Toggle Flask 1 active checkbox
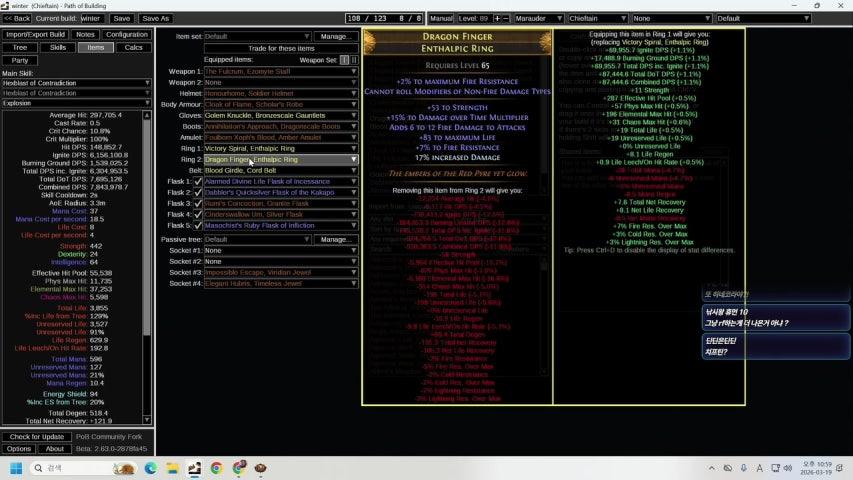The image size is (853, 480). click(x=198, y=181)
